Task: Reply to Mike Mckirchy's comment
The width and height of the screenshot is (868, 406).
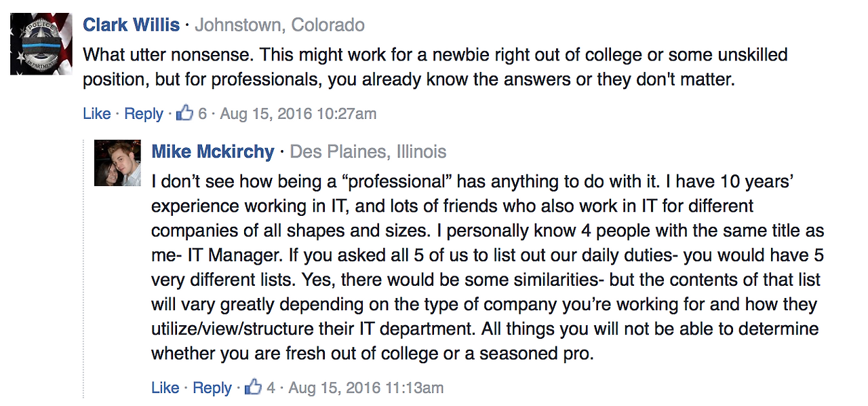Action: pyautogui.click(x=212, y=388)
